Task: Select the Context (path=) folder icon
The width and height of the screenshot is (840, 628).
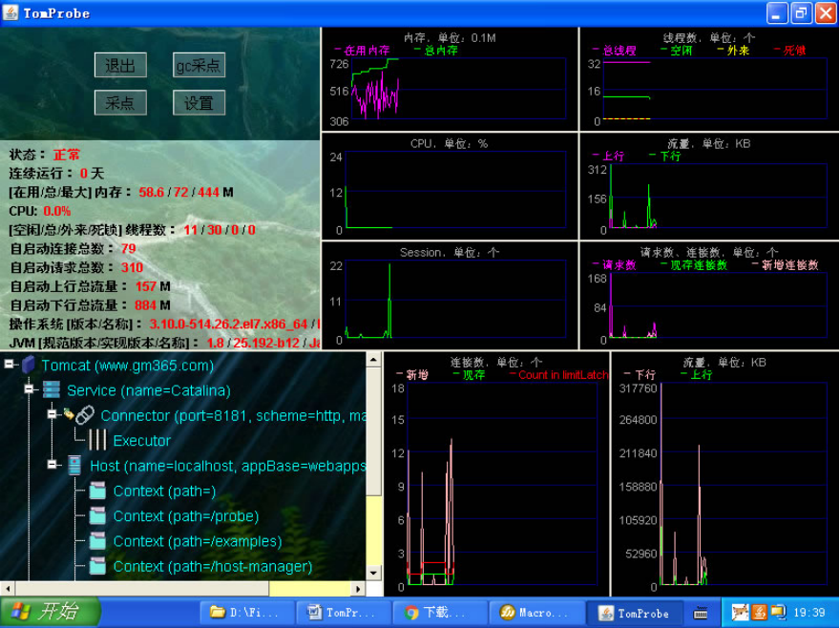Action: pyautogui.click(x=97, y=491)
